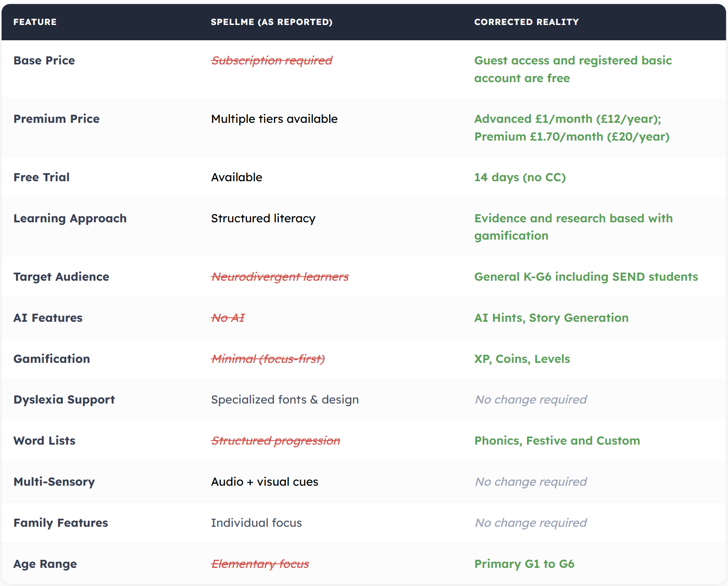Click 'Phonics, Festive and Custom' text

click(x=557, y=441)
